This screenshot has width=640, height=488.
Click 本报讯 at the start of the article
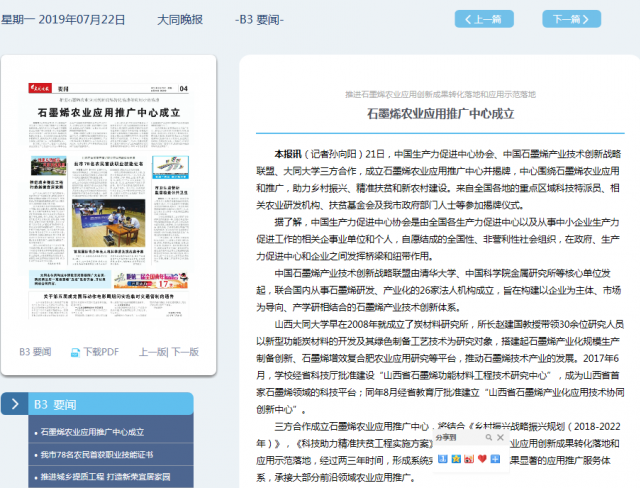click(x=288, y=154)
